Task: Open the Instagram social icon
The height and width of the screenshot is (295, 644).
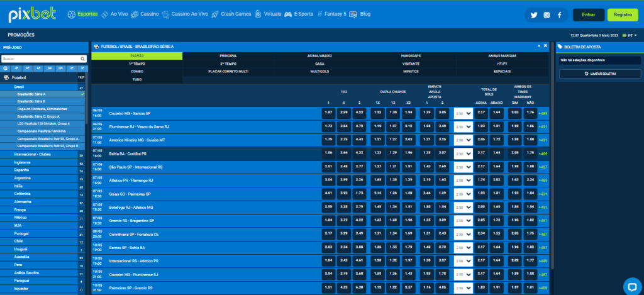Action: click(547, 15)
